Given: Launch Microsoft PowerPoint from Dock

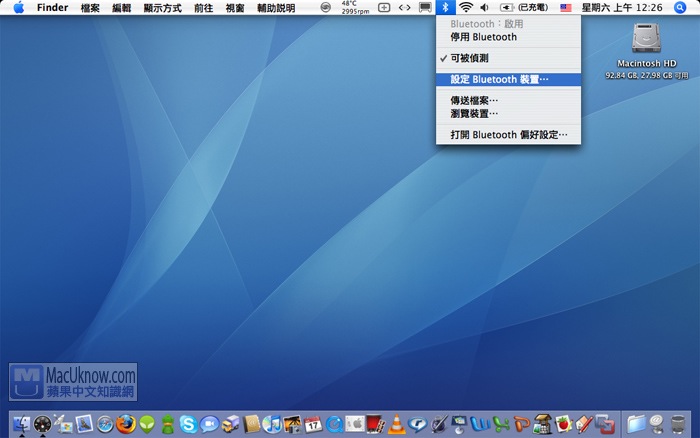Looking at the screenshot, I should click(521, 424).
